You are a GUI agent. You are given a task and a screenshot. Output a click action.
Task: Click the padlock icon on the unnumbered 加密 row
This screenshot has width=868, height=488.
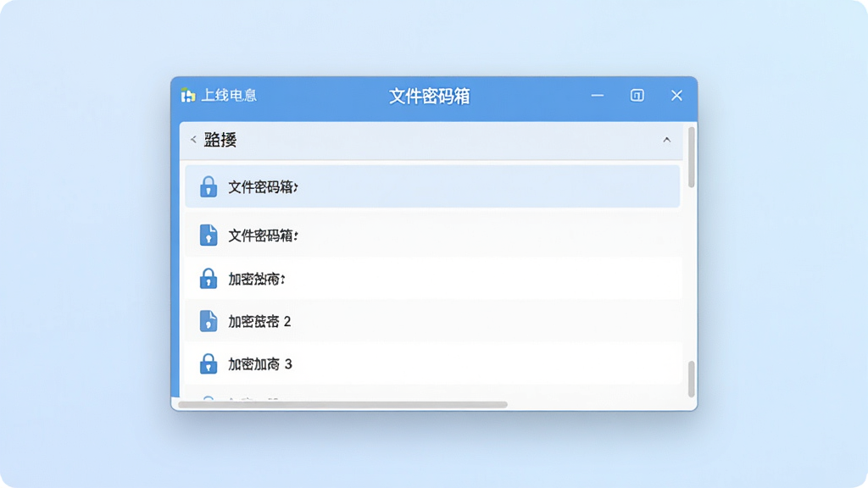[x=209, y=278]
